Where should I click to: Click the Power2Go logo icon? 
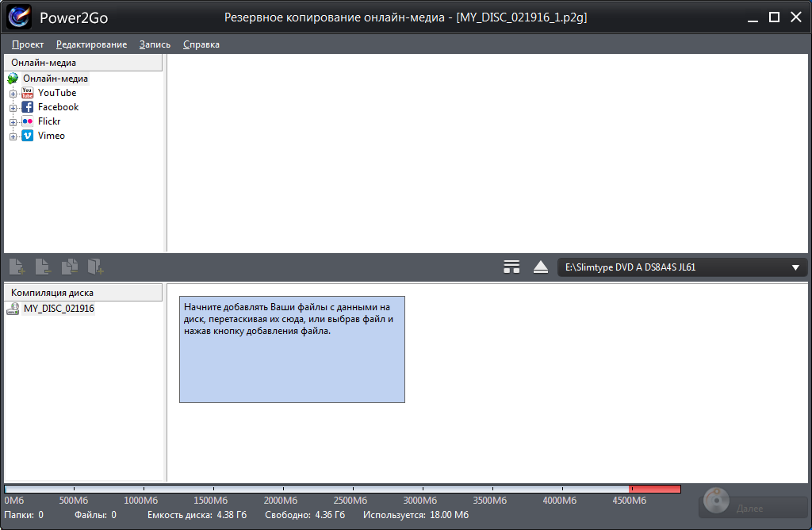coord(19,16)
